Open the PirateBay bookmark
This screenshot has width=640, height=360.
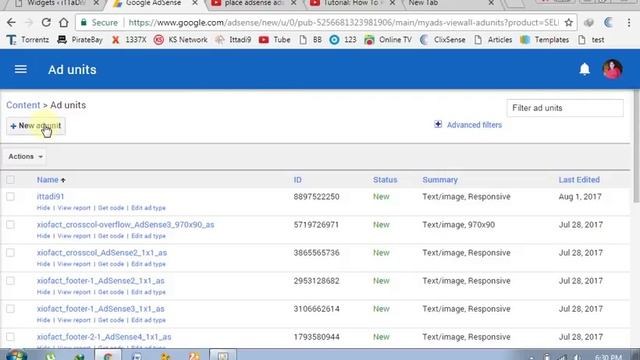80,40
